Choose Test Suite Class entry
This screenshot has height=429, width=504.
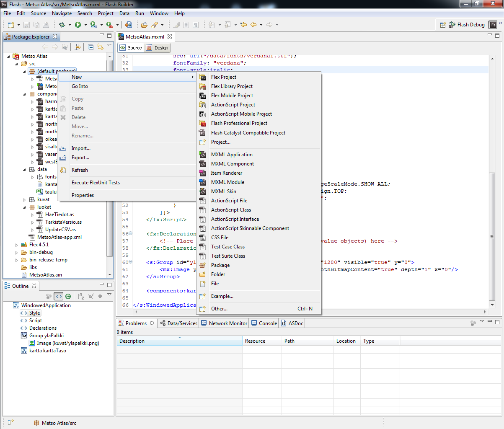258,256
